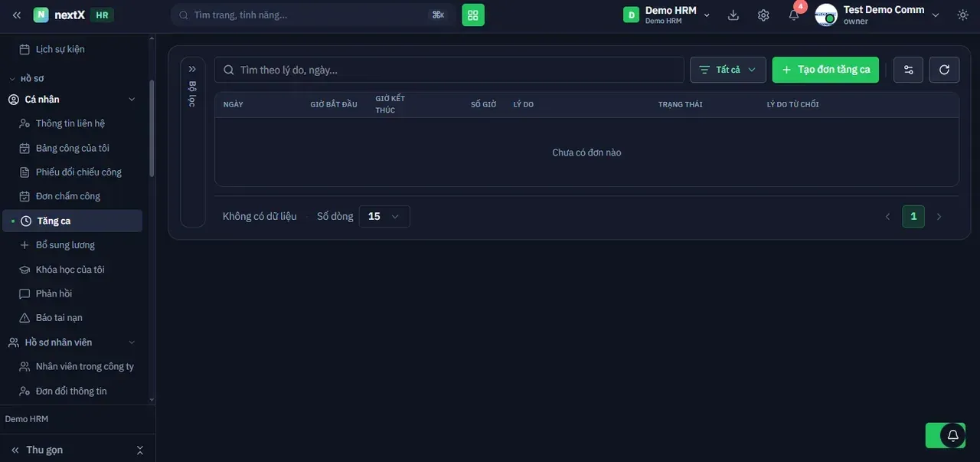Refresh the overtime request list
This screenshot has width=980, height=462.
coord(945,70)
